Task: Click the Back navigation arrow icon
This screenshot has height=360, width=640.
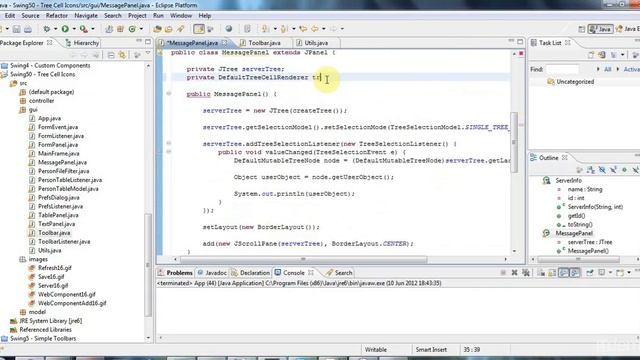Action: coord(315,29)
